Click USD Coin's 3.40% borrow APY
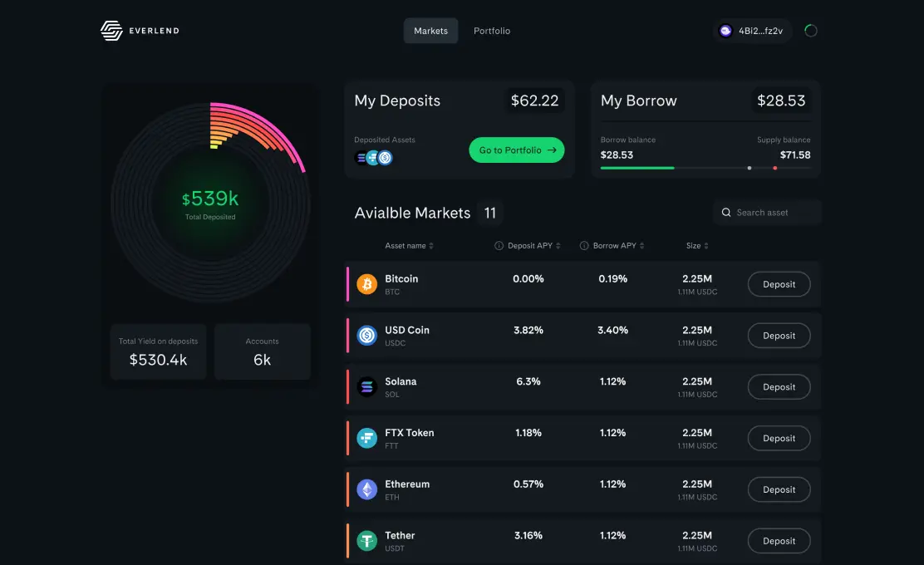This screenshot has width=924, height=565. [613, 330]
